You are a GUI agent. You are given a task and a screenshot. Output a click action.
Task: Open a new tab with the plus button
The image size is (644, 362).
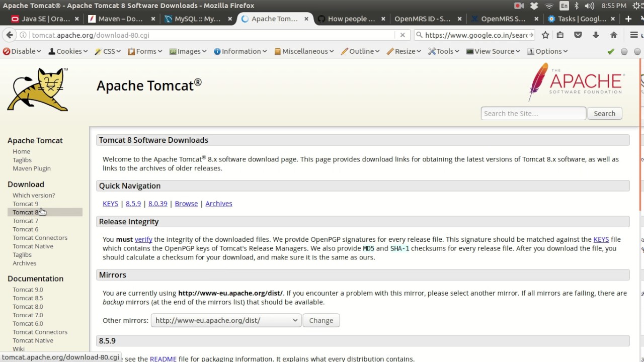click(x=628, y=19)
